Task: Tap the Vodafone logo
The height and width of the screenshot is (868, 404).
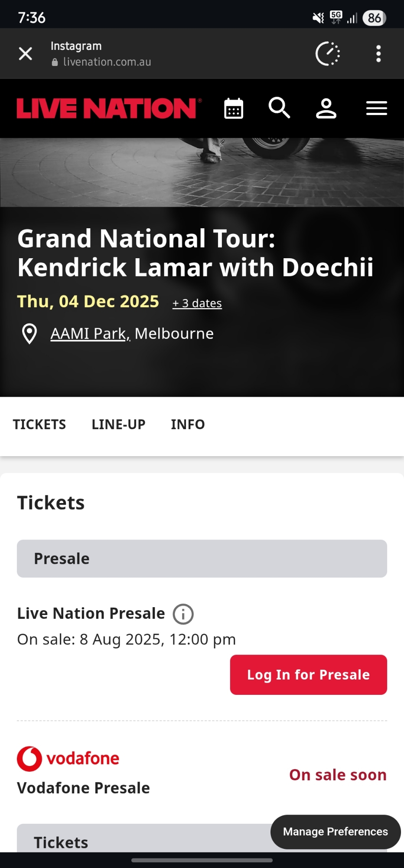Action: tap(68, 759)
